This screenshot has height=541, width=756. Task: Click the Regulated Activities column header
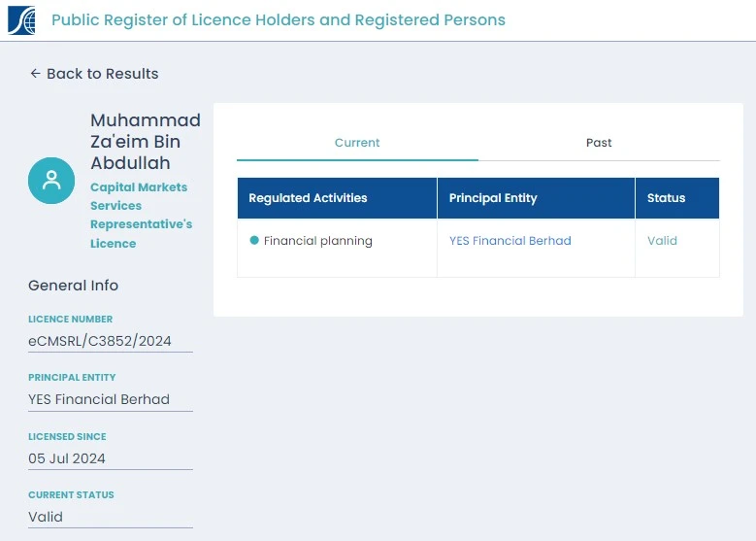click(337, 198)
